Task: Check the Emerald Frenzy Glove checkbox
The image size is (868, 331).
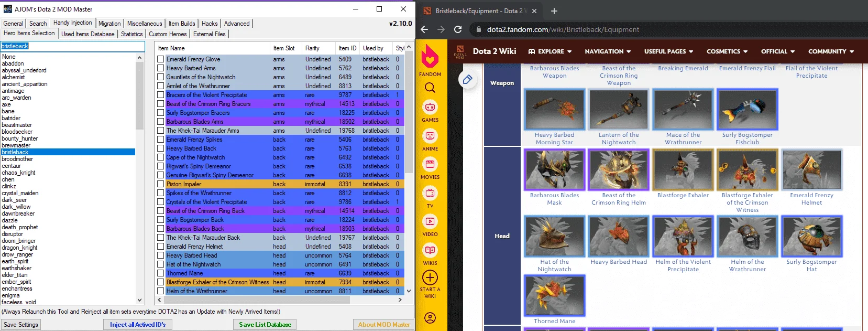Action: coord(161,59)
